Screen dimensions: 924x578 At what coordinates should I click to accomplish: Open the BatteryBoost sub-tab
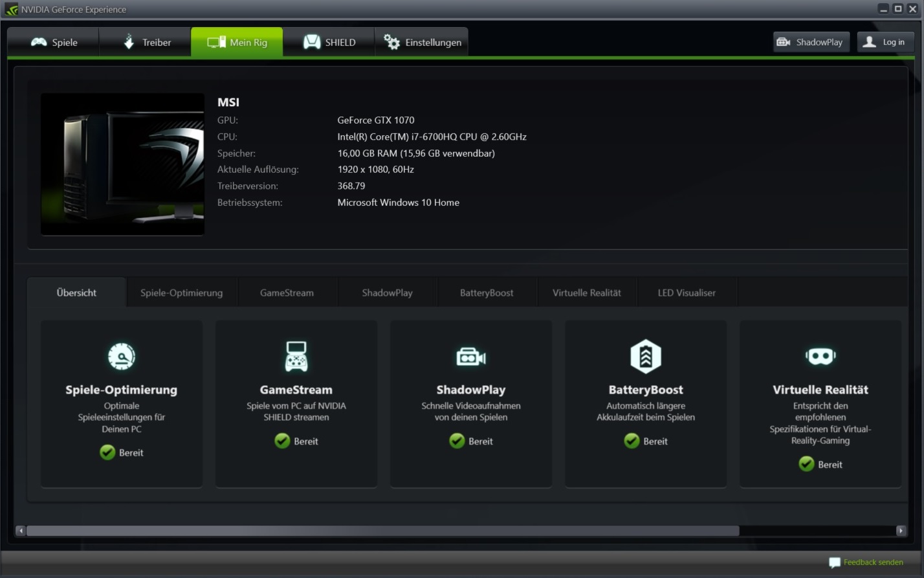[487, 293]
